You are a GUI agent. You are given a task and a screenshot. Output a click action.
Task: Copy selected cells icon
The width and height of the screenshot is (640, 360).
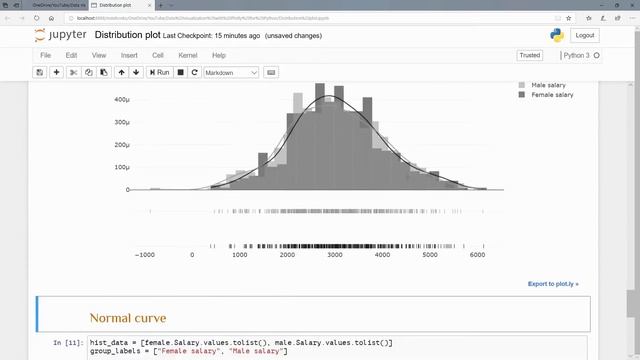tap(89, 73)
